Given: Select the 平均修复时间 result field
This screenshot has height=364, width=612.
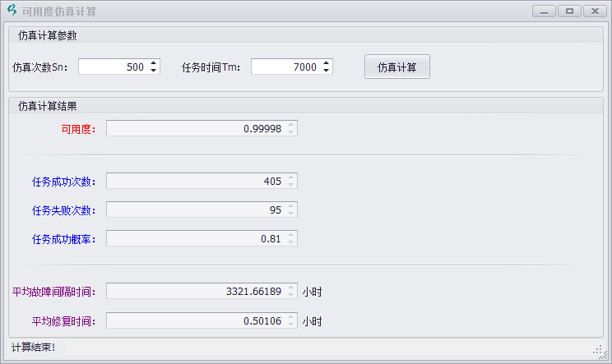Looking at the screenshot, I should click(x=196, y=321).
